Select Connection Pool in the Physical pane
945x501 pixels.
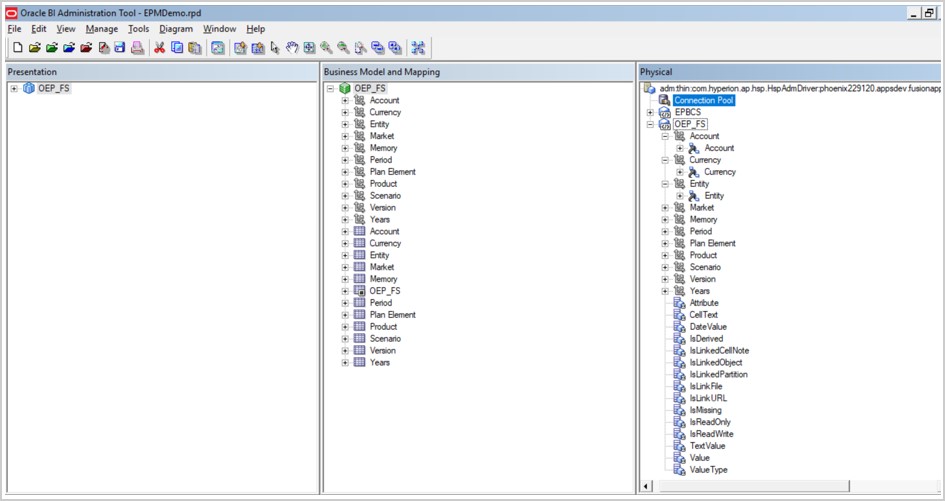(703, 101)
